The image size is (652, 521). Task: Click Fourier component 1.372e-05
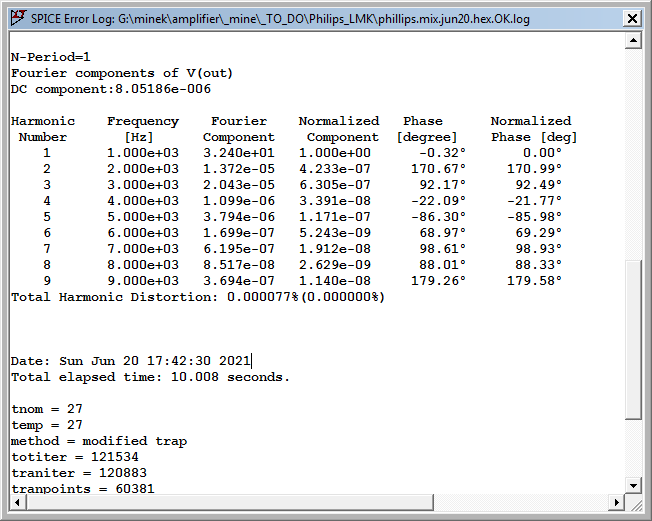(239, 169)
